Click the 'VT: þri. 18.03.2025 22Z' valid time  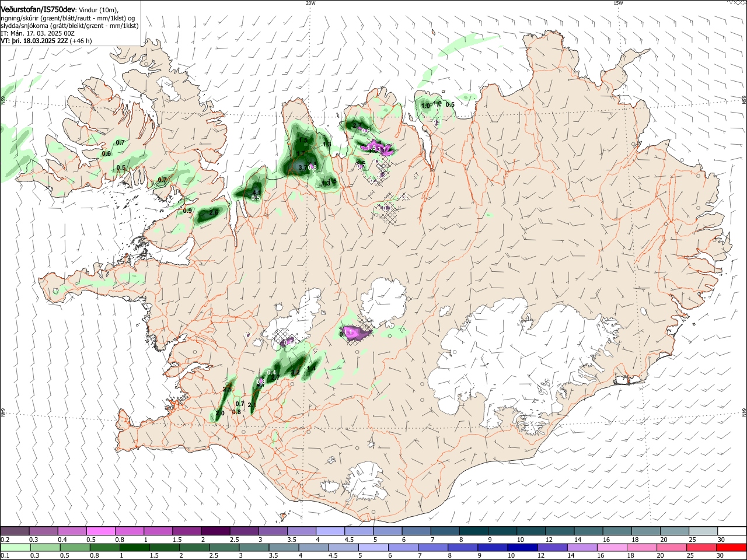click(x=34, y=41)
